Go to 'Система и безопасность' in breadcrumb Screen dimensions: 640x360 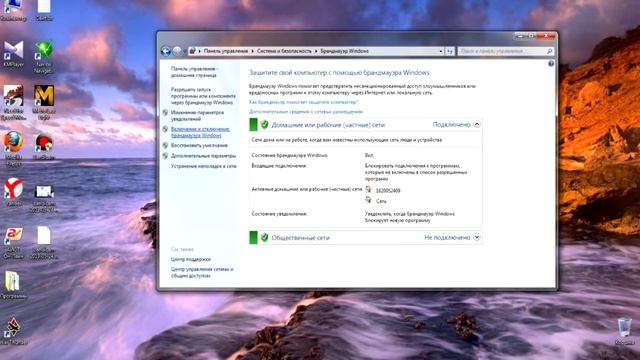point(284,51)
